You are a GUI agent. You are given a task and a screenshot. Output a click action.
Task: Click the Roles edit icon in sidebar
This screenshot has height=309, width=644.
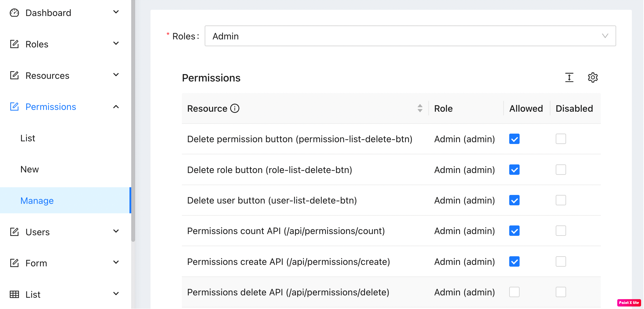[x=14, y=44]
